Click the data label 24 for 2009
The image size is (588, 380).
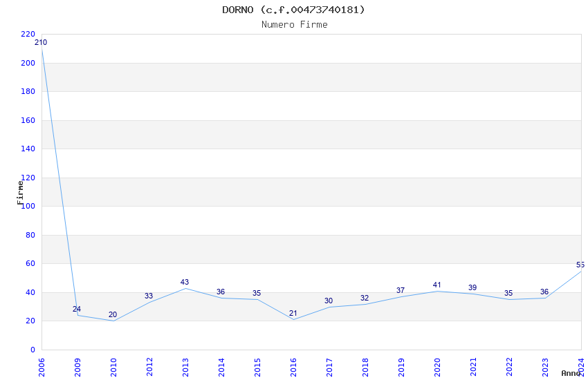point(77,310)
